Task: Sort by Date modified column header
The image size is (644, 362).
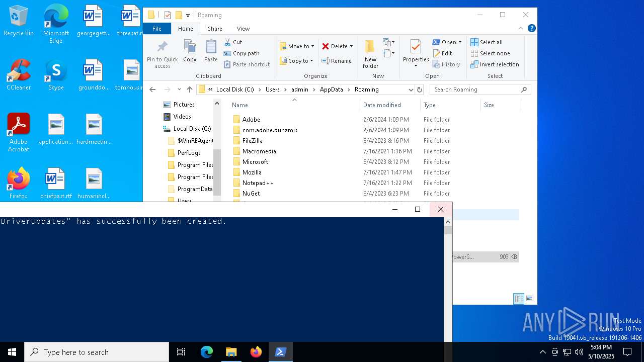Action: coord(390,105)
